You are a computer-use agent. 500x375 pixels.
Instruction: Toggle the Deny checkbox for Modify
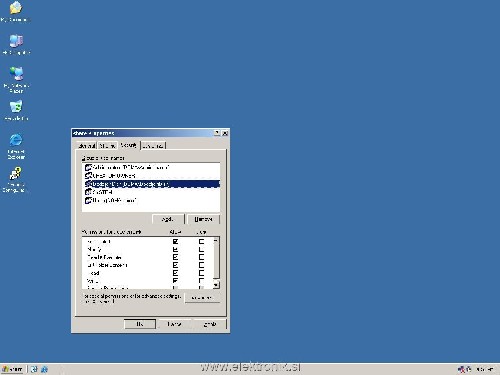[x=201, y=249]
